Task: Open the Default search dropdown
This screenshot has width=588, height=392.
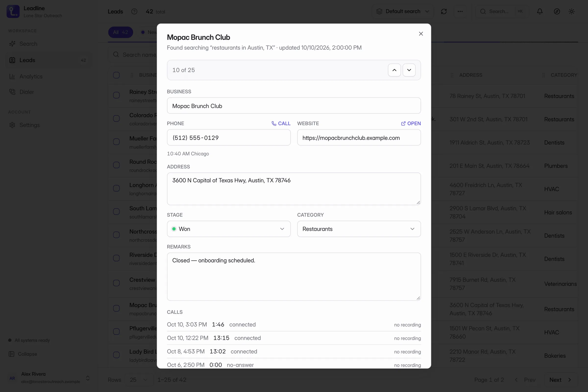Action: point(403,12)
